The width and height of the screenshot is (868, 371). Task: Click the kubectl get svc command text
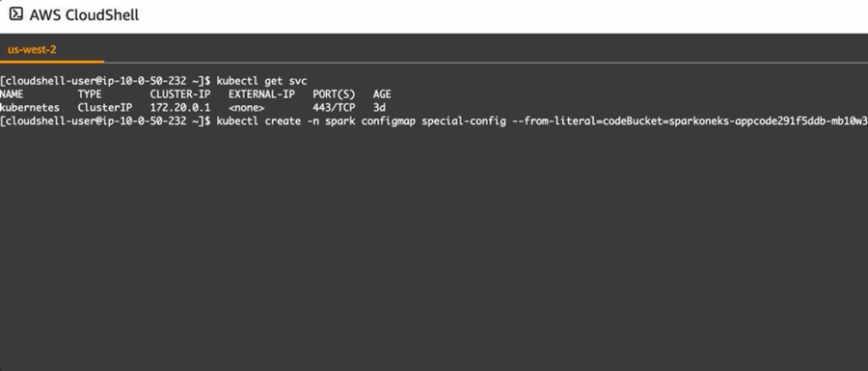pyautogui.click(x=261, y=81)
